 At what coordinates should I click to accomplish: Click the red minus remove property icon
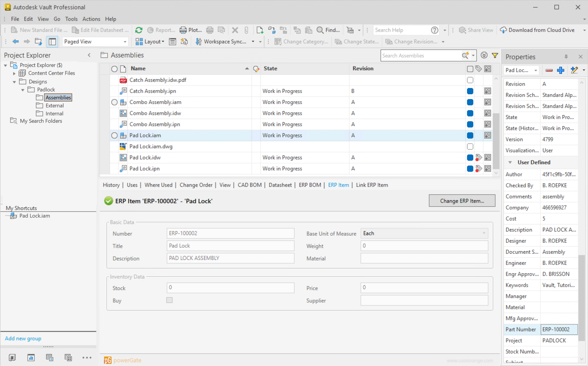(549, 70)
